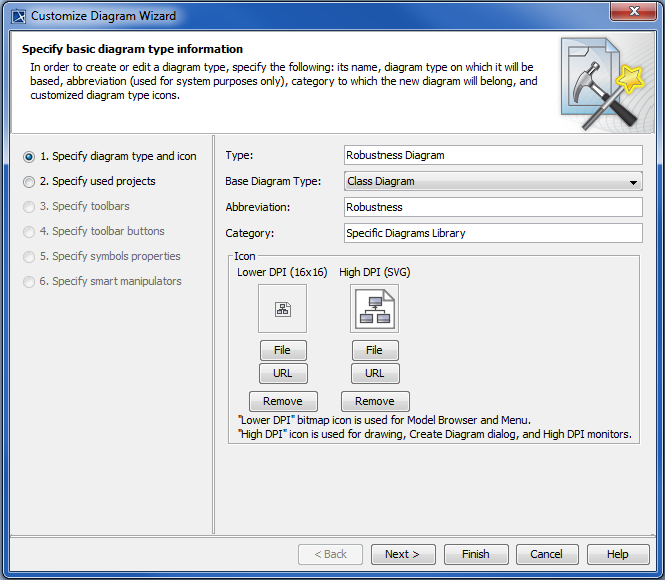
Task: Click the Type field containing Robustness Diagram
Action: tap(493, 155)
